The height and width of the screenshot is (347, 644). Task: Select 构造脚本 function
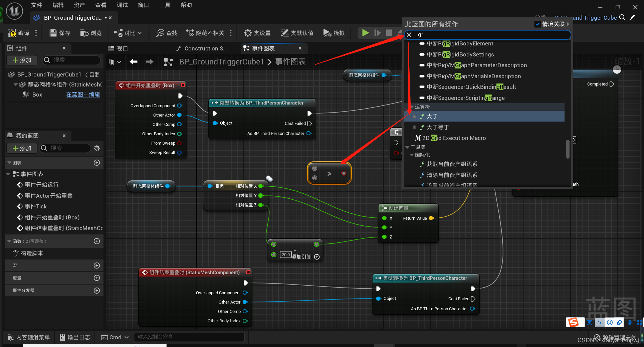32,253
